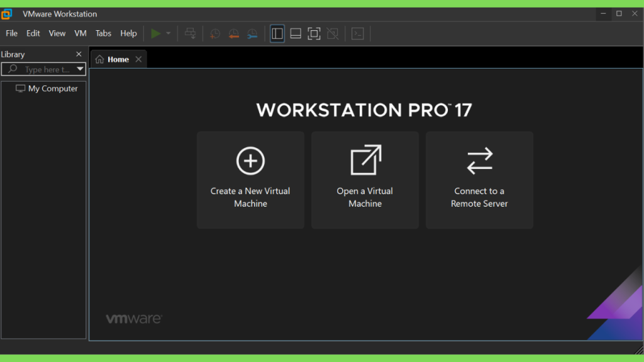This screenshot has height=362, width=644.
Task: Toggle the thumbnail bar view icon
Action: 296,34
